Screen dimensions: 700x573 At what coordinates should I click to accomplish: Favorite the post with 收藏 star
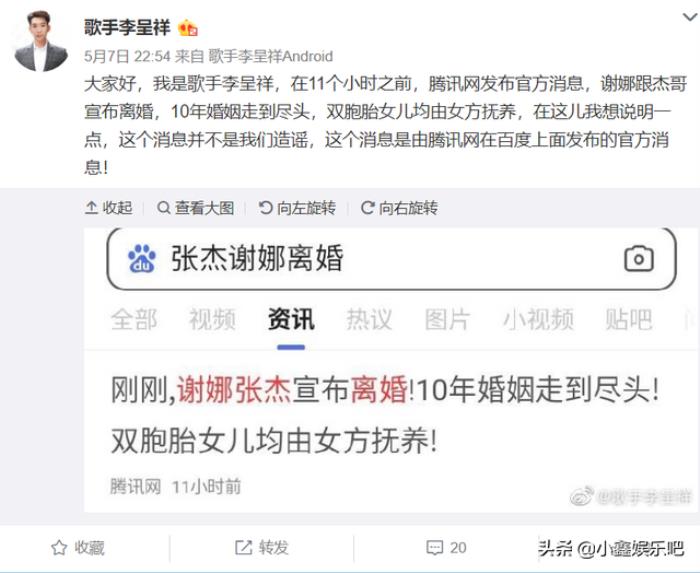[x=78, y=548]
